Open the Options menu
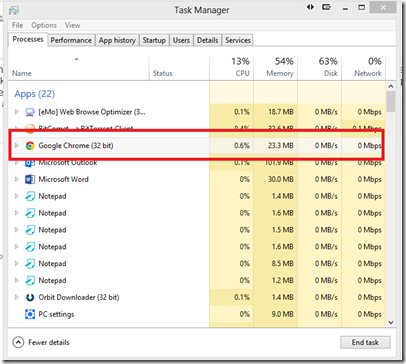The image size is (406, 364). click(44, 25)
